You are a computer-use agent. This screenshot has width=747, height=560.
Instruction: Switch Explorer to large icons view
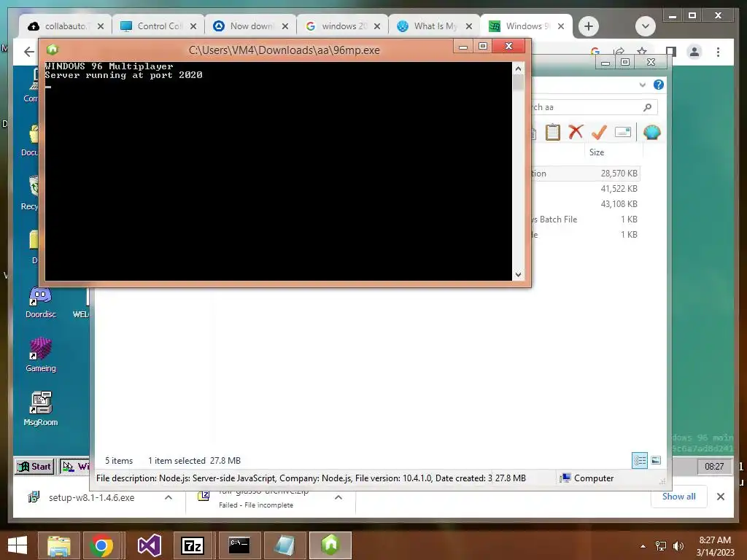[656, 460]
